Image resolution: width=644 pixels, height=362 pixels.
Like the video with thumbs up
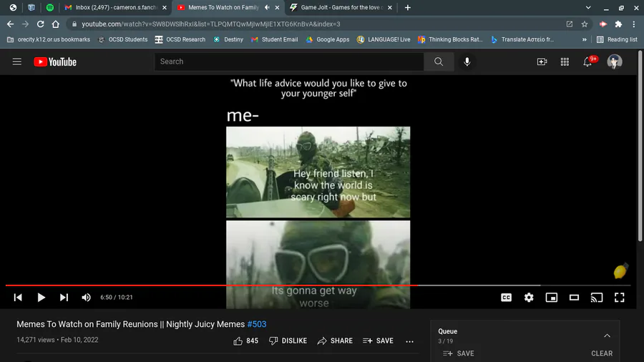pos(245,341)
